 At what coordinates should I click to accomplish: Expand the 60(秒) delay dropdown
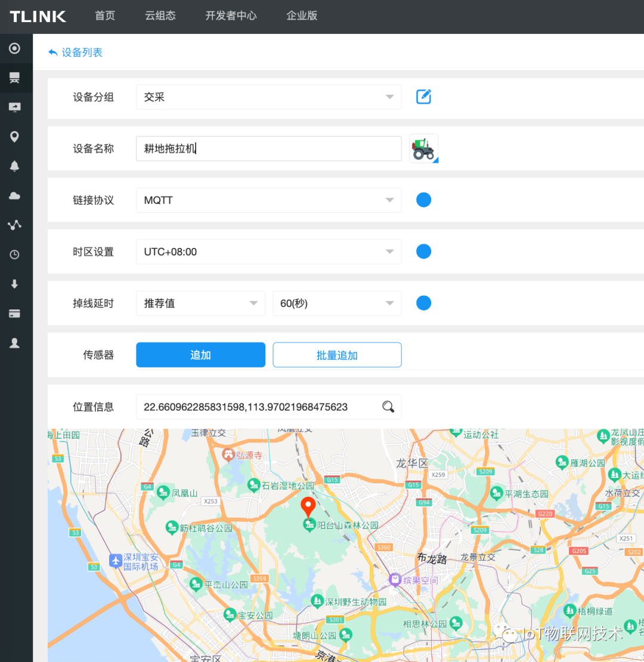[x=337, y=303]
